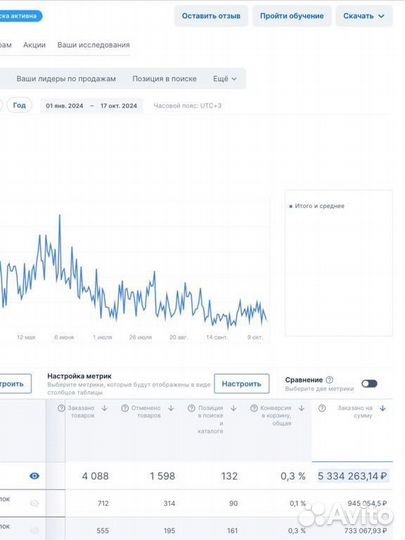The height and width of the screenshot is (540, 405).
Task: Click the total cancelled value 1 598
Action: (x=162, y=476)
